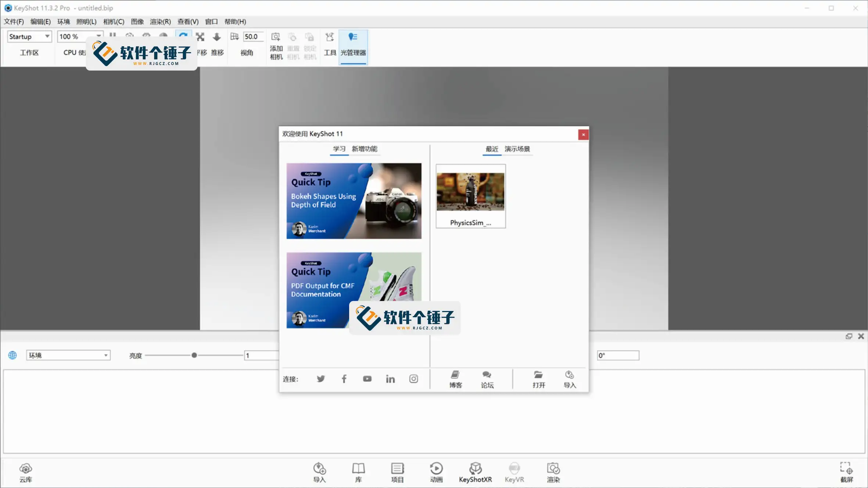Click the rotation 0° input field
This screenshot has height=488, width=868.
coord(618,355)
